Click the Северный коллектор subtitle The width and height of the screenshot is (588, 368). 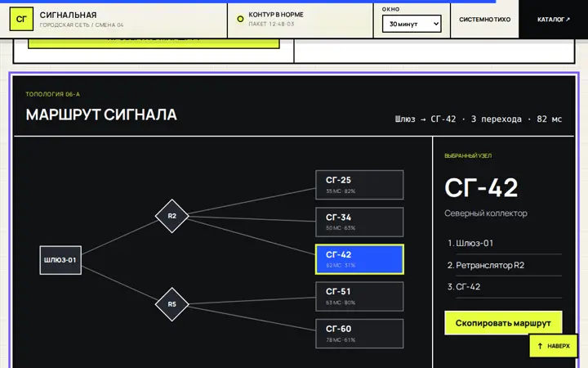click(x=486, y=213)
